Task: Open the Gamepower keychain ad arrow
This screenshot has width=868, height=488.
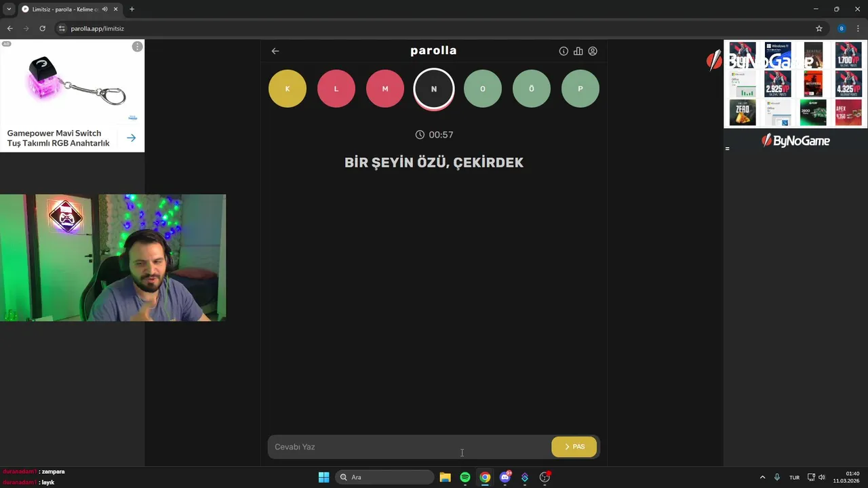Action: (x=131, y=138)
